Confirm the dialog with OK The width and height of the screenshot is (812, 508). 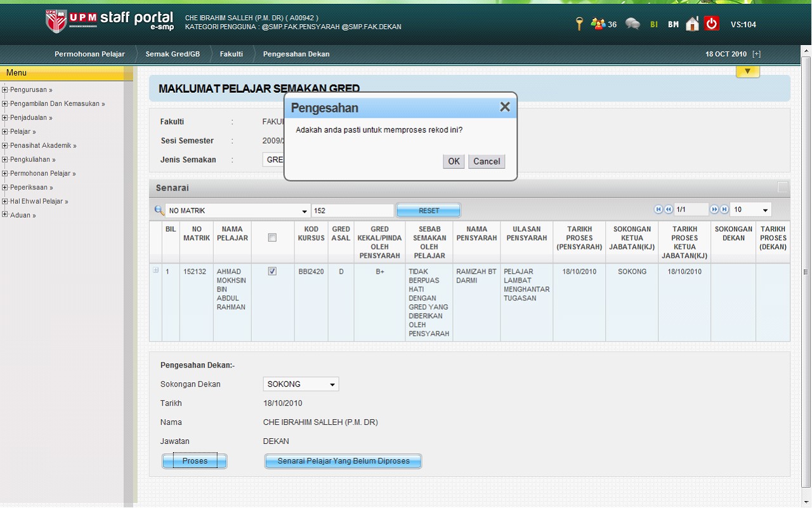pyautogui.click(x=454, y=161)
